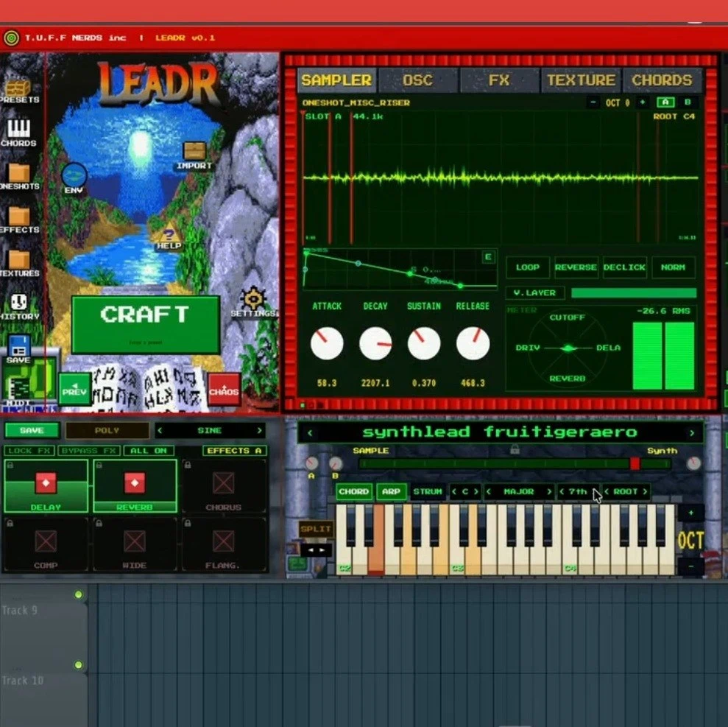Open the Oneshots folder icon
Image resolution: width=728 pixels, height=727 pixels.
[18, 173]
